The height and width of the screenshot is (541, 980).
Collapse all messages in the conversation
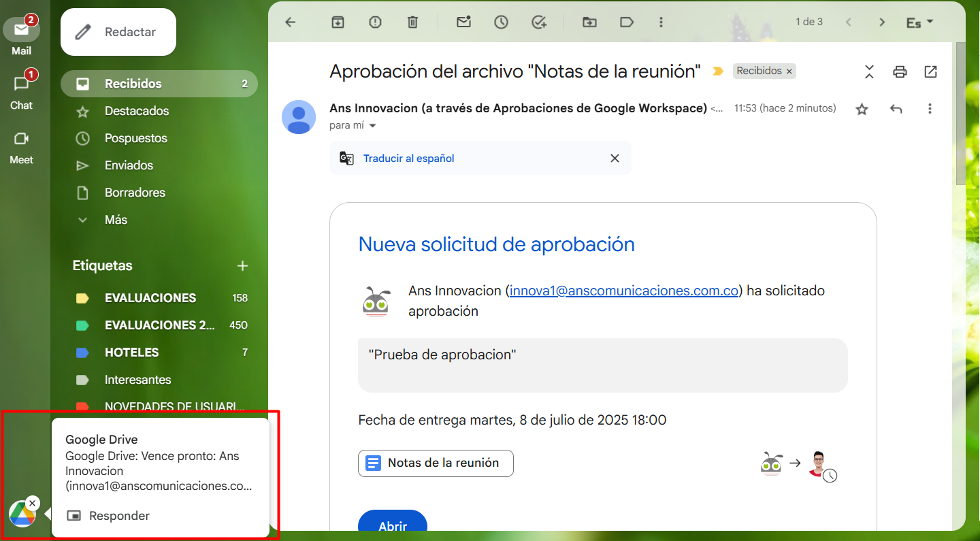(869, 71)
